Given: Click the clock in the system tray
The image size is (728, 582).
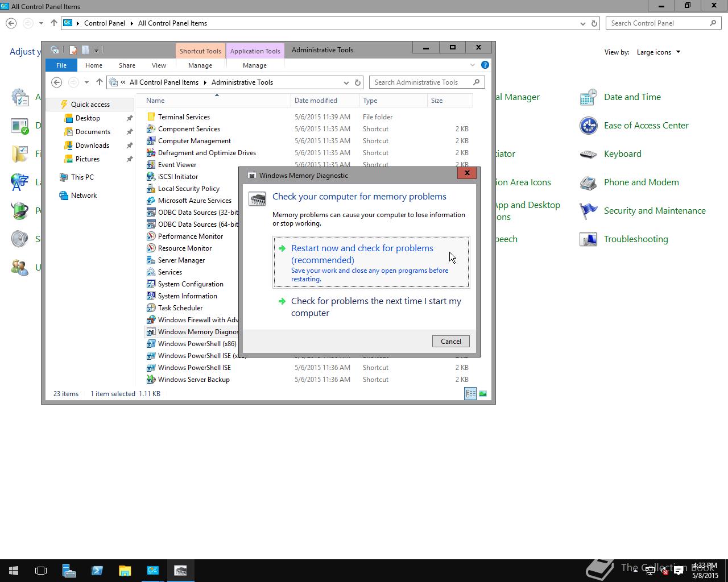Looking at the screenshot, I should [705, 571].
